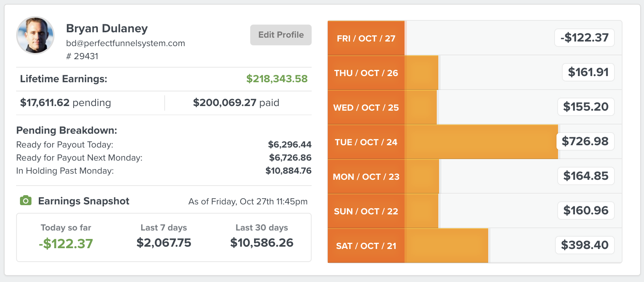Click Bryan Dulaney's profile photo
The image size is (644, 282).
coord(35,35)
